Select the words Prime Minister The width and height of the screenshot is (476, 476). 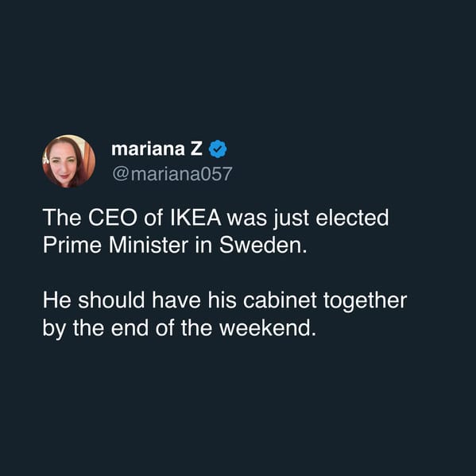(x=115, y=245)
